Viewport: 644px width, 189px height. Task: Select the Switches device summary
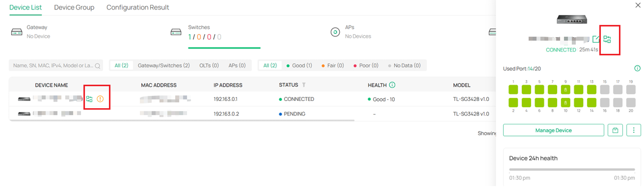[x=204, y=33]
